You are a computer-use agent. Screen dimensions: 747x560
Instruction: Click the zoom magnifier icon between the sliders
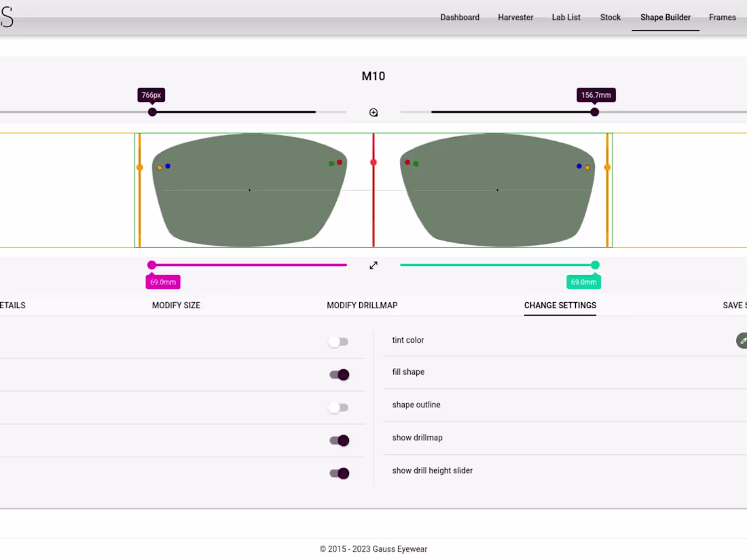point(373,112)
